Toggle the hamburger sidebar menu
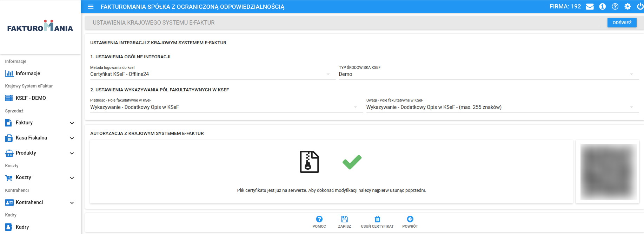The image size is (644, 234). click(91, 7)
